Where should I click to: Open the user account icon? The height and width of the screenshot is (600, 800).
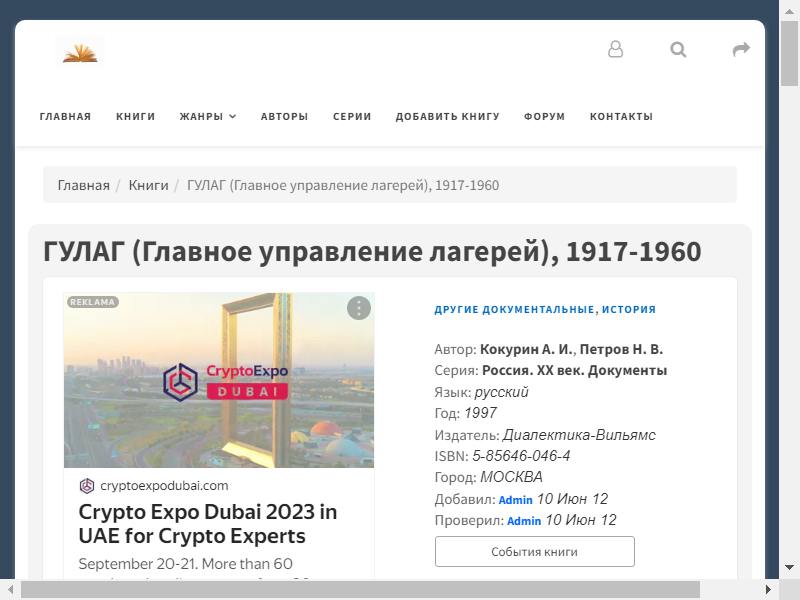(615, 49)
